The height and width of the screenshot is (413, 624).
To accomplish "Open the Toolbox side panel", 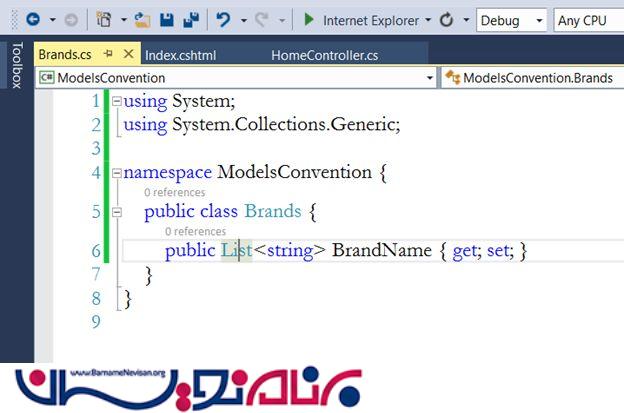I will [x=15, y=65].
